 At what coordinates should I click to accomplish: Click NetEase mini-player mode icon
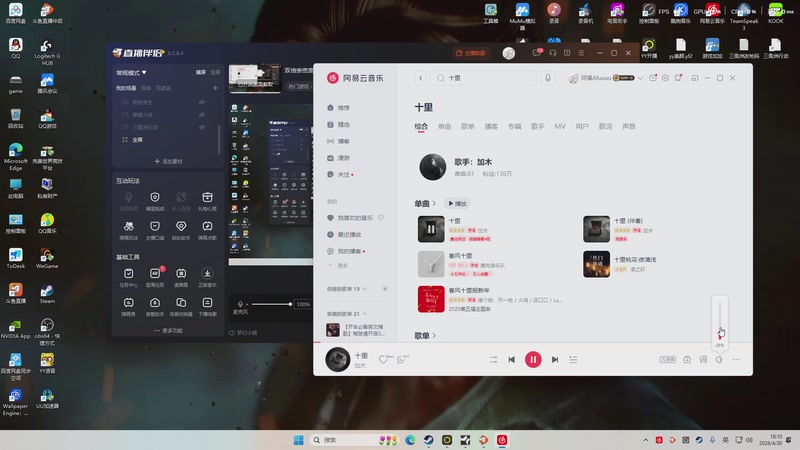[x=694, y=78]
